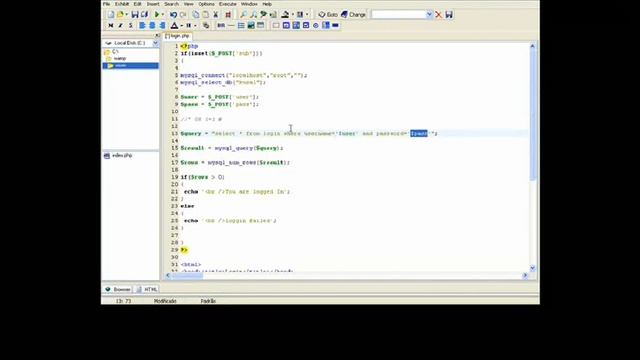Open the Search menu
This screenshot has height=360, width=640.
(171, 4)
